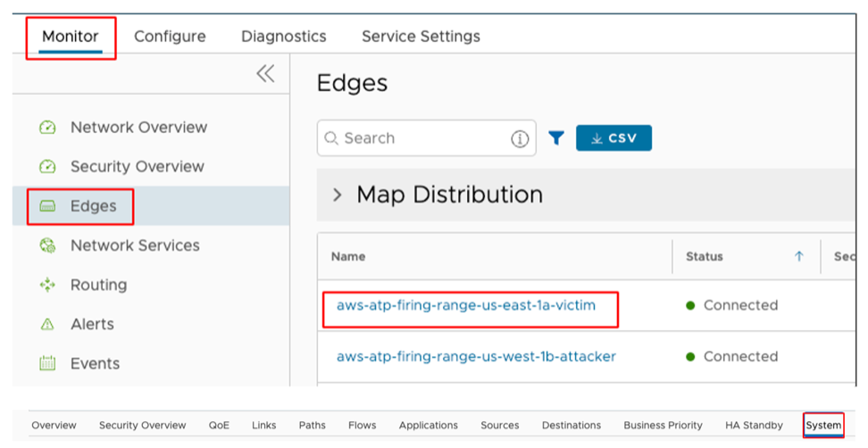Click the Network Overview gauge icon
Screen dimensions: 868x448
(x=47, y=128)
